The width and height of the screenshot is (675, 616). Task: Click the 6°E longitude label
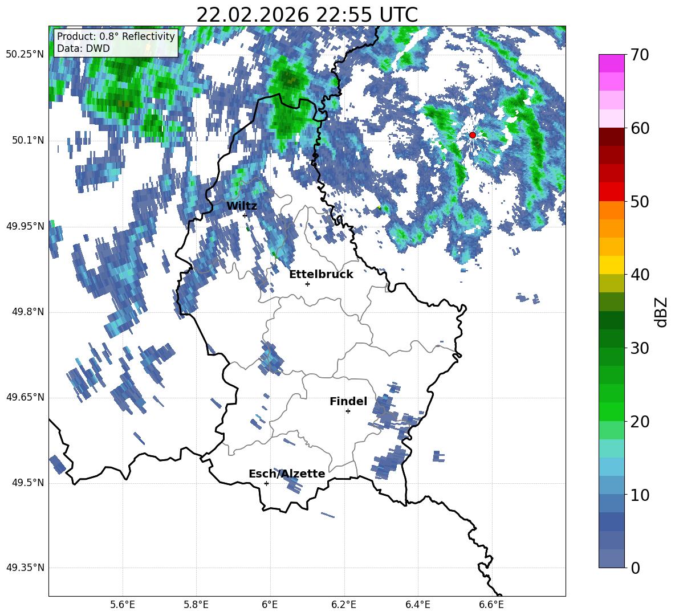click(270, 605)
